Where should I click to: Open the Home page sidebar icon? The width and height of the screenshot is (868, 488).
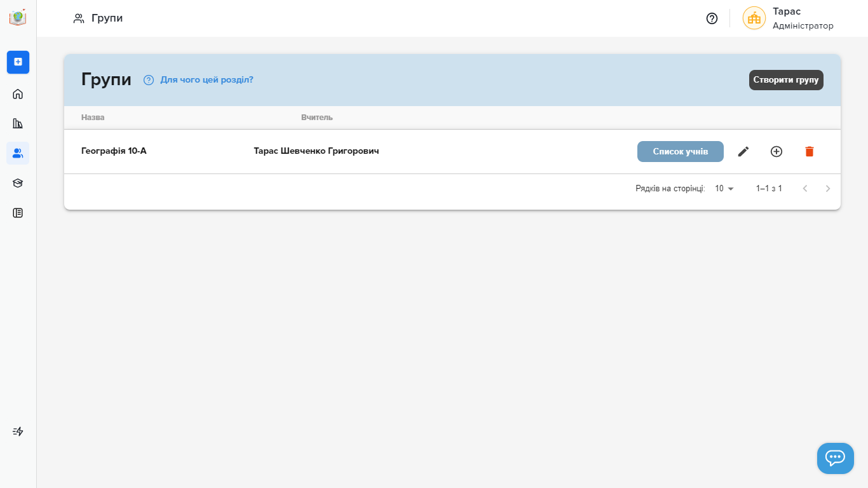pos(18,94)
